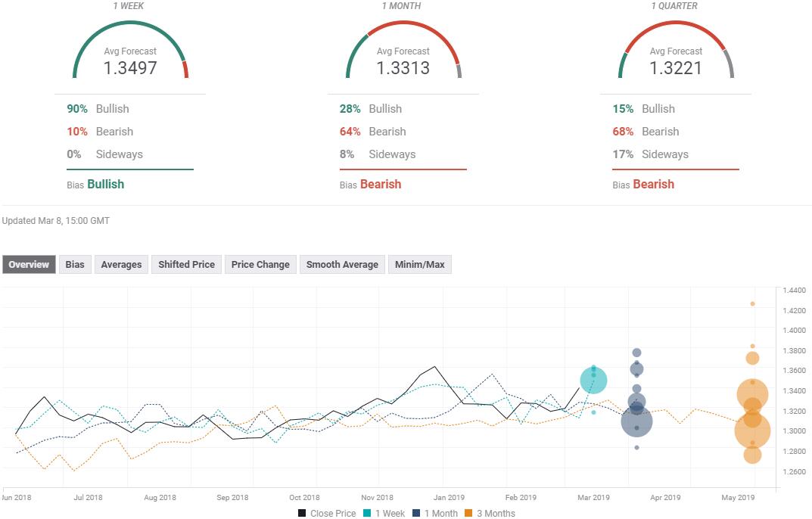
Task: Open the Bias tab
Action: click(x=75, y=265)
